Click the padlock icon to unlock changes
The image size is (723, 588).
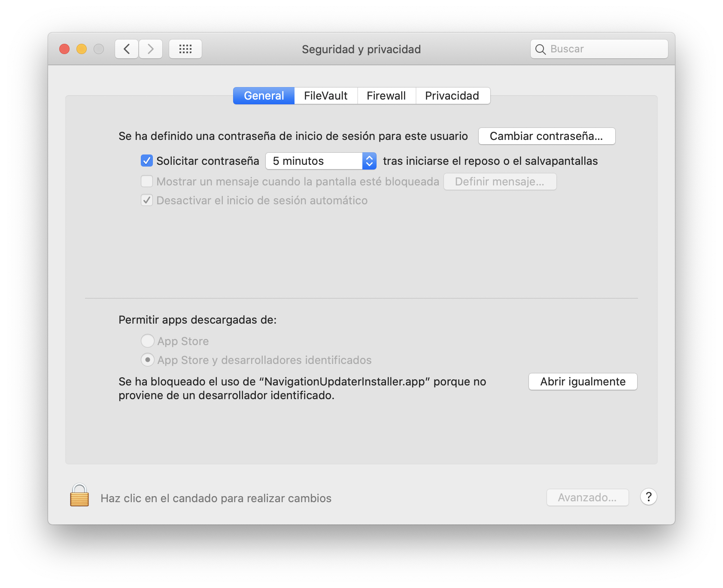tap(79, 496)
